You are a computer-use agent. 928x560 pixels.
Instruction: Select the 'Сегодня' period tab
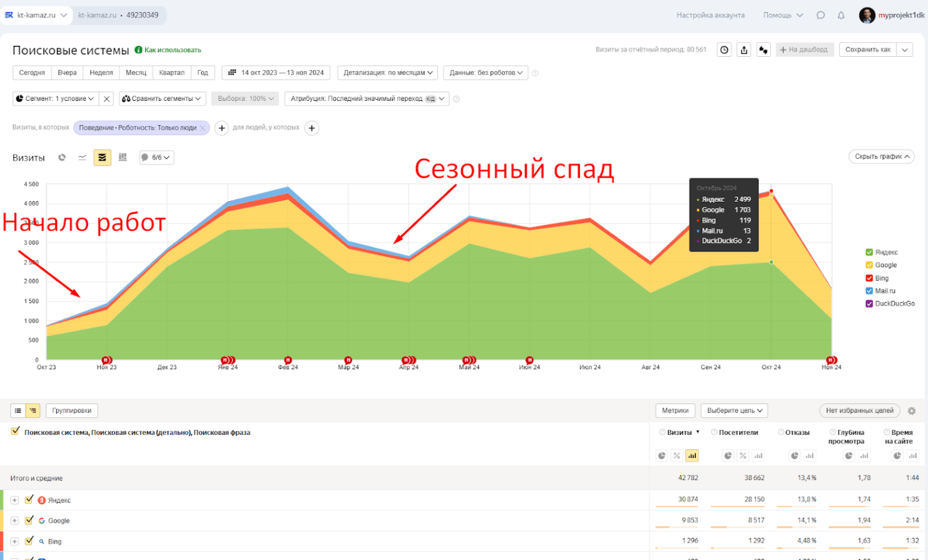pyautogui.click(x=32, y=72)
